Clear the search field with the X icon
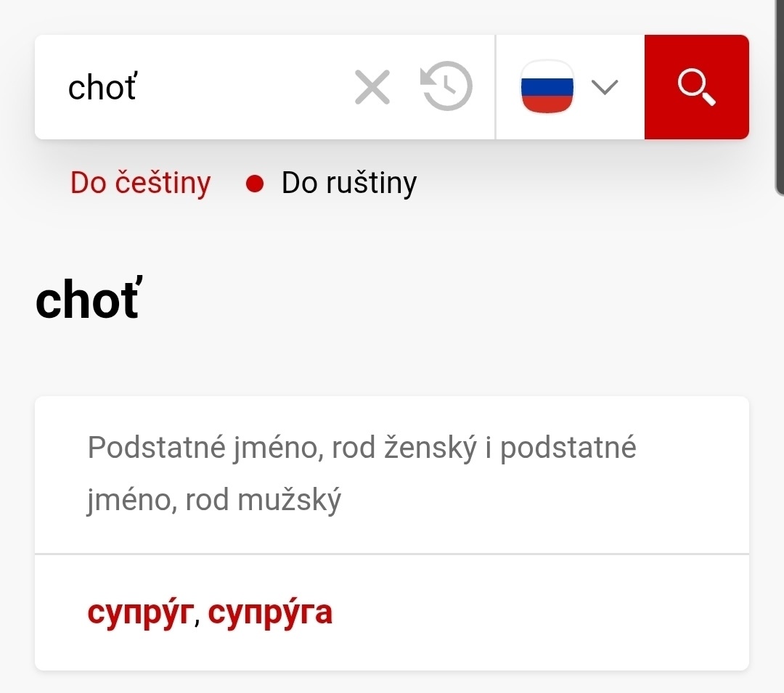The image size is (784, 693). pos(372,86)
